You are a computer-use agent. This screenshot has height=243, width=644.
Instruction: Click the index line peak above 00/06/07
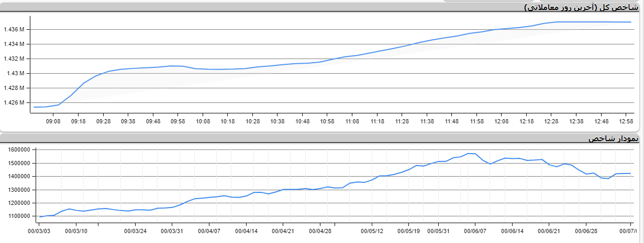pos(469,153)
